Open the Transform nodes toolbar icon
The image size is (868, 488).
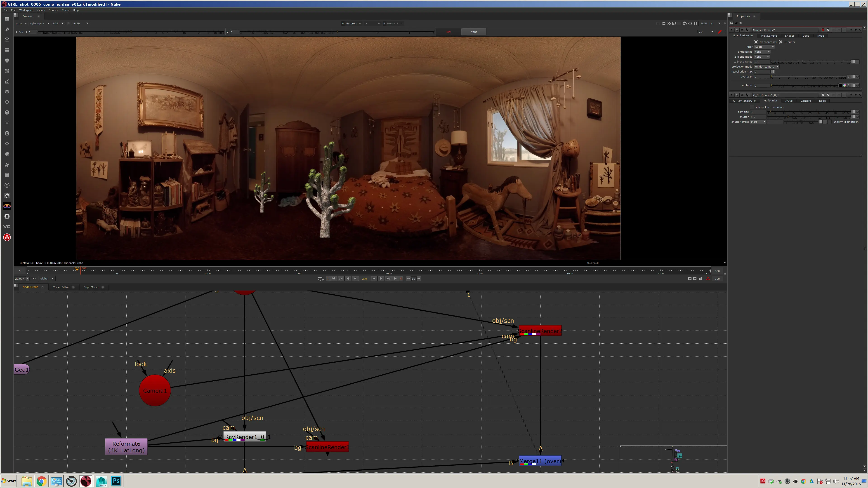(x=7, y=102)
